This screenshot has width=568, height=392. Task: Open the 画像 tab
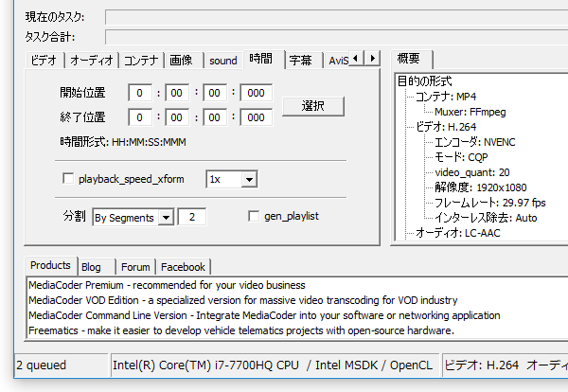(x=182, y=61)
